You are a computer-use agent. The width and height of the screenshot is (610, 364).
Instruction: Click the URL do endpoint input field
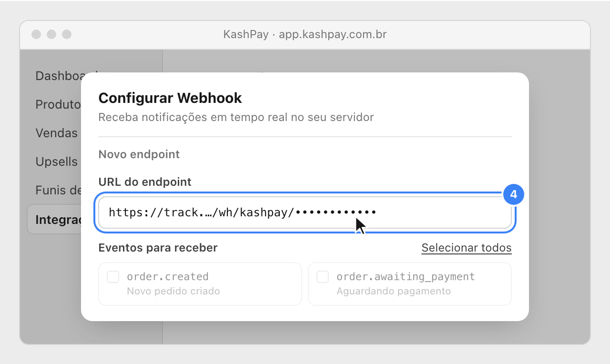pyautogui.click(x=305, y=212)
